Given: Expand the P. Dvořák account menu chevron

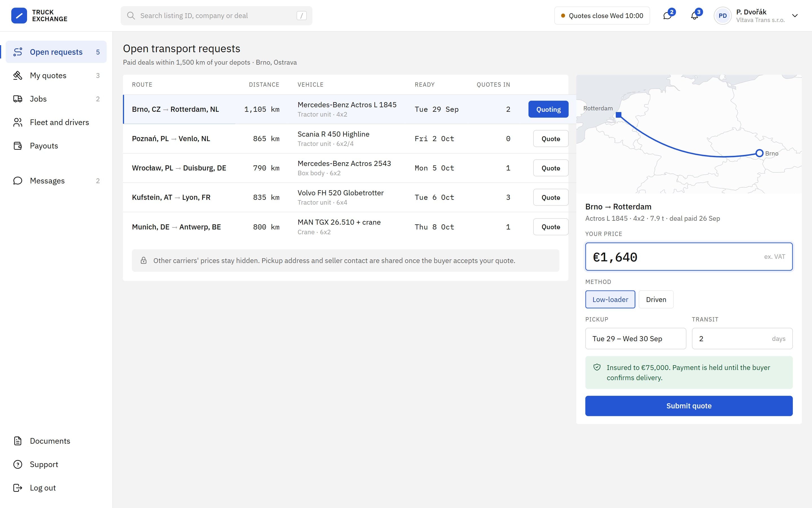Looking at the screenshot, I should click(x=795, y=16).
